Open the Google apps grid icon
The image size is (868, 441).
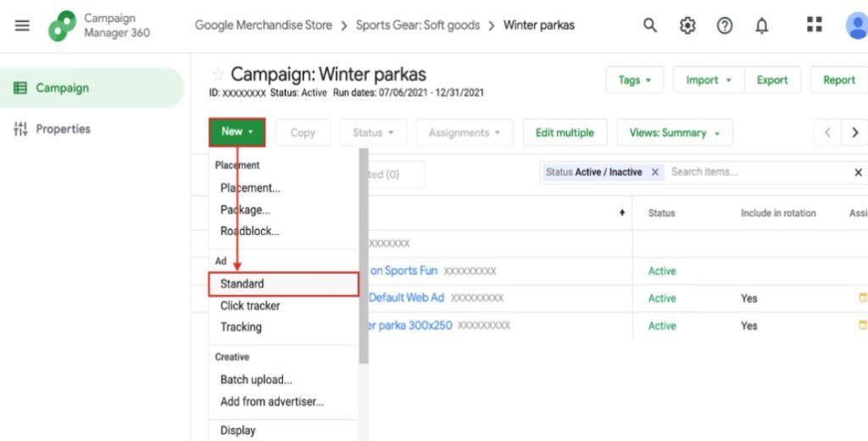(815, 25)
